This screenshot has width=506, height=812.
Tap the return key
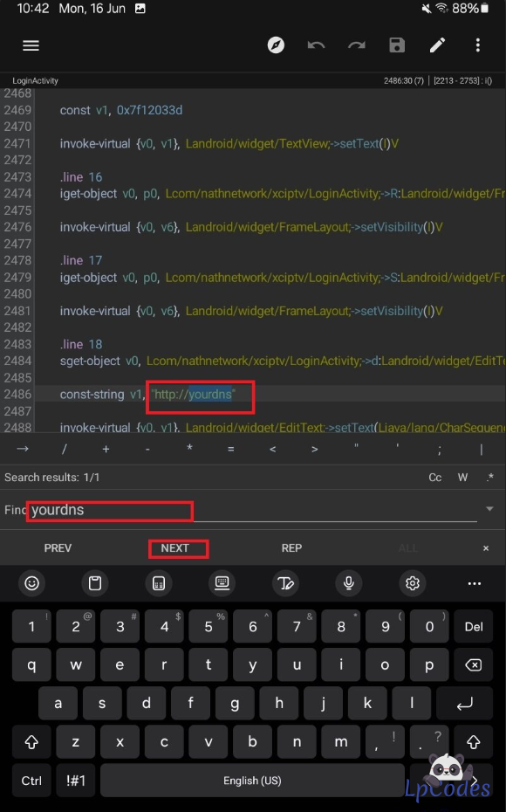pyautogui.click(x=465, y=703)
